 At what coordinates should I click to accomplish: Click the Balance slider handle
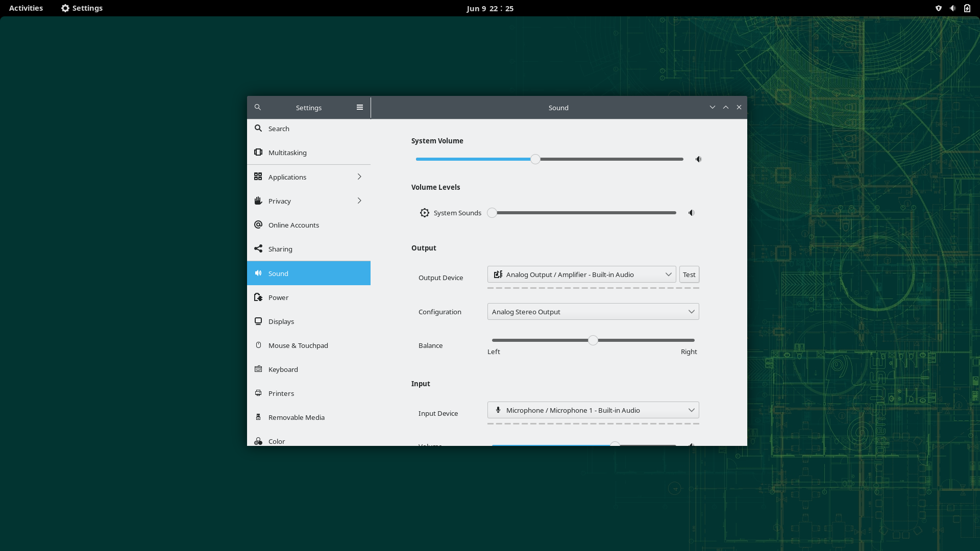pyautogui.click(x=593, y=340)
